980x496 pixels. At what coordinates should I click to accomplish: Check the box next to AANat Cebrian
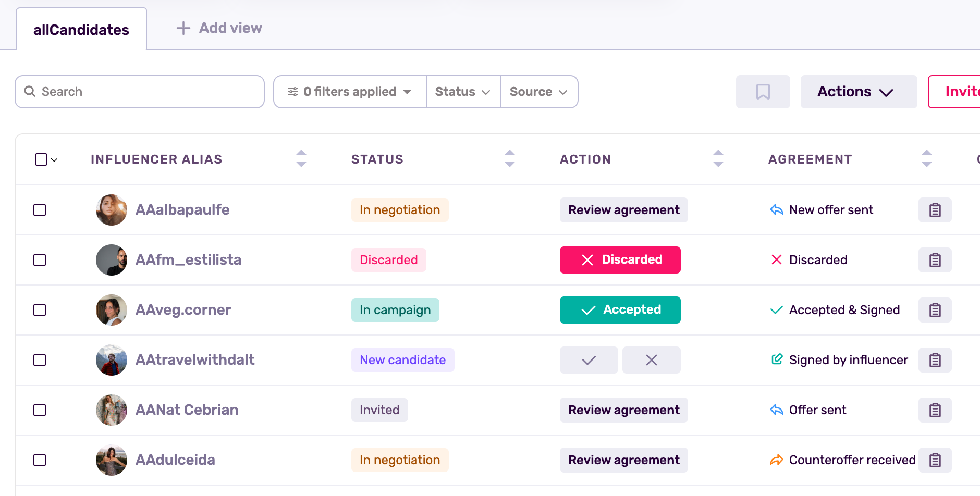click(40, 410)
